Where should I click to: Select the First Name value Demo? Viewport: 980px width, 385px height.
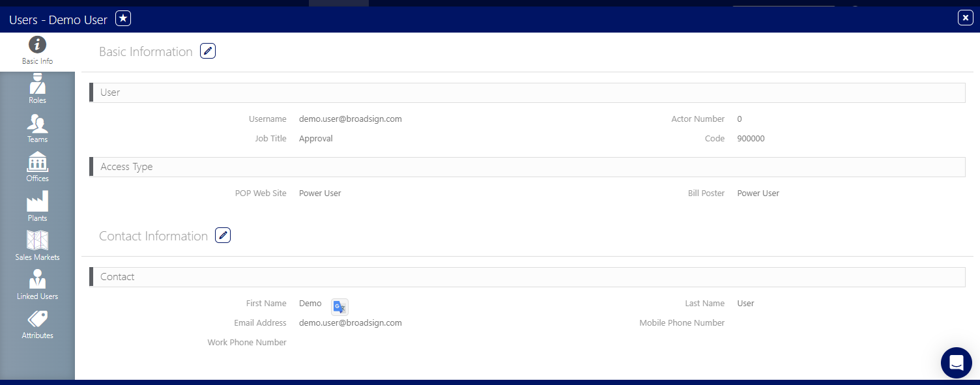[310, 304]
